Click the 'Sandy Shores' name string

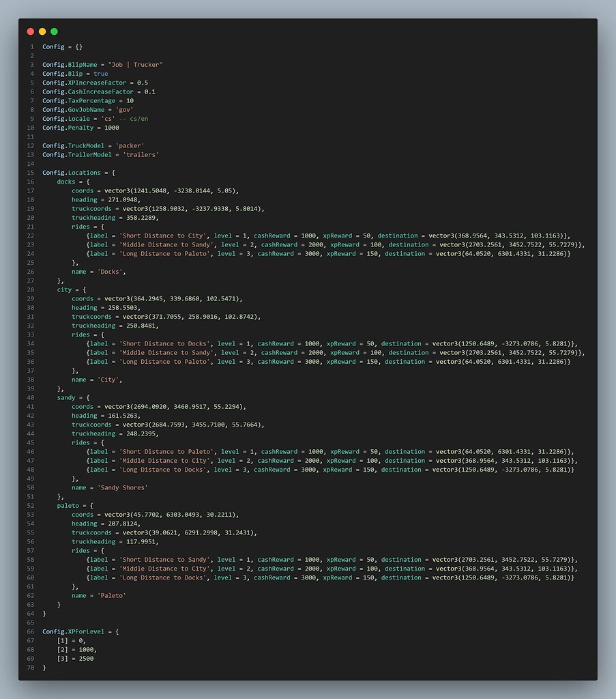pyautogui.click(x=122, y=487)
